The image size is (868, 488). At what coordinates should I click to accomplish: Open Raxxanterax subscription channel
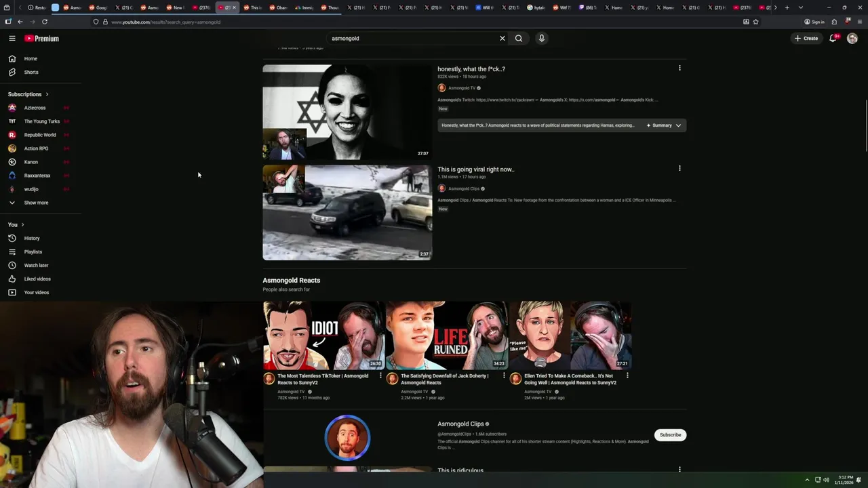point(38,176)
